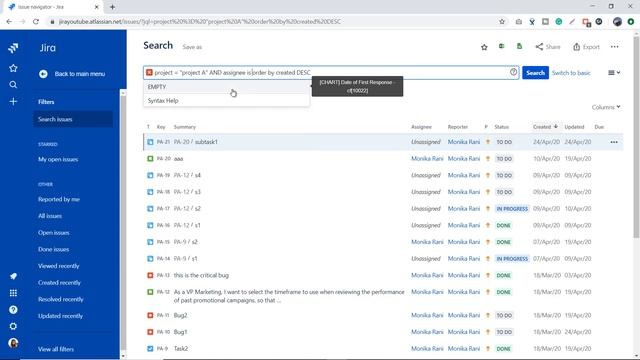Open the more actions ellipsis at top right
640x360 pixels.
click(614, 47)
